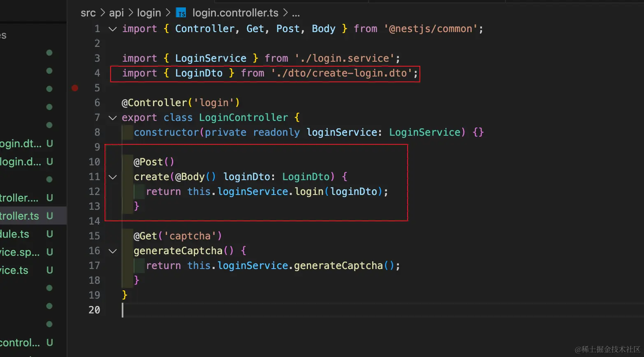Click the '@nestjs/common' string on line 1
The width and height of the screenshot is (644, 357).
[431, 29]
